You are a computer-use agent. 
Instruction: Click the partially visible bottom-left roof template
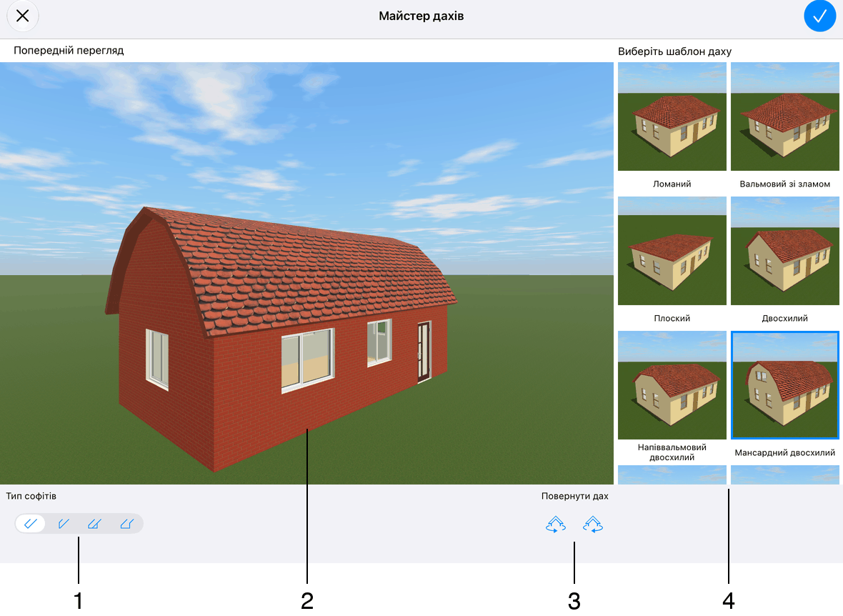(x=672, y=475)
